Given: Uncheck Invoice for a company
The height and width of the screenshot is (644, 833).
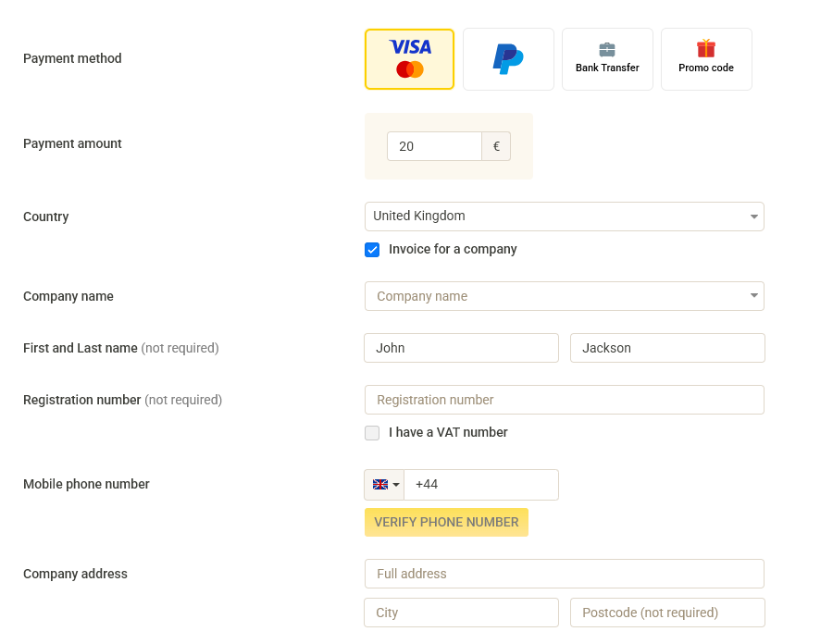Looking at the screenshot, I should click(372, 250).
